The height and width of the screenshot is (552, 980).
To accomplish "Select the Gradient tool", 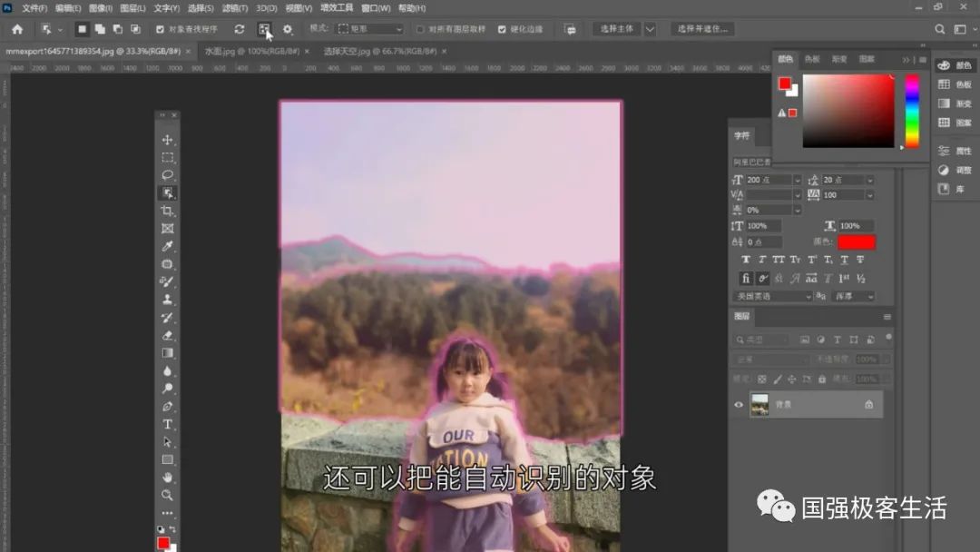I will (168, 353).
